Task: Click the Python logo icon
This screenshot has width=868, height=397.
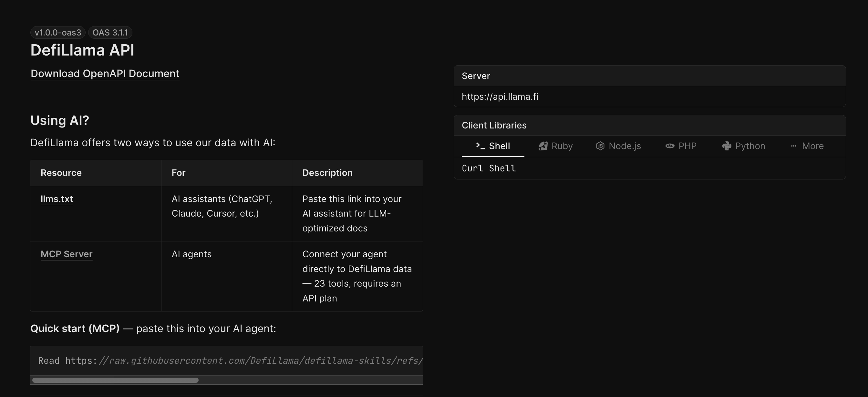Action: (727, 146)
